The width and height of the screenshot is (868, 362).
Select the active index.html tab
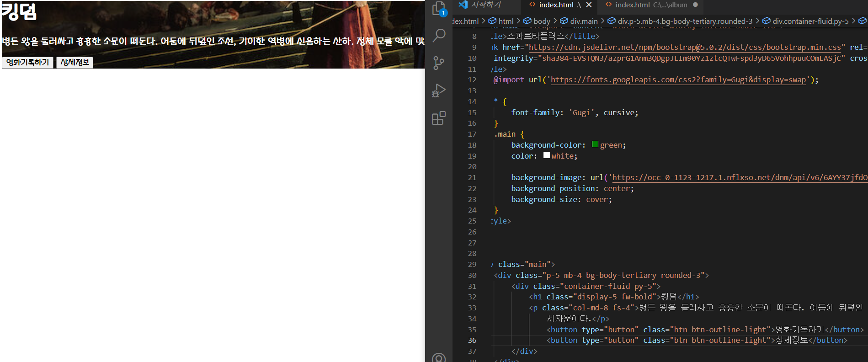pyautogui.click(x=555, y=5)
